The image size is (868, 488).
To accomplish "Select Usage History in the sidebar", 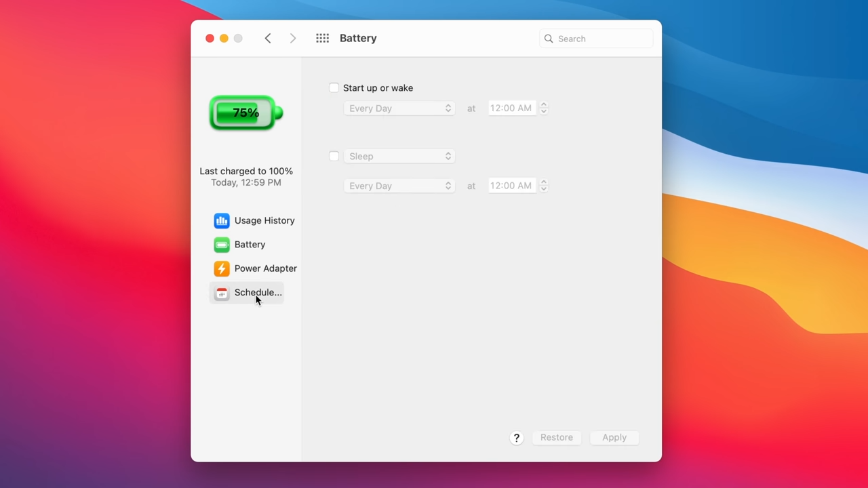I will pyautogui.click(x=254, y=220).
